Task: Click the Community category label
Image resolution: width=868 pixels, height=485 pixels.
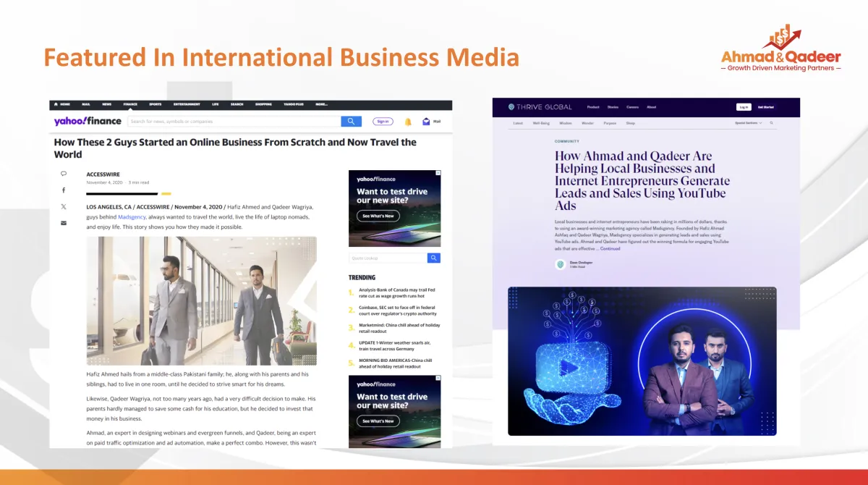Action: [567, 141]
